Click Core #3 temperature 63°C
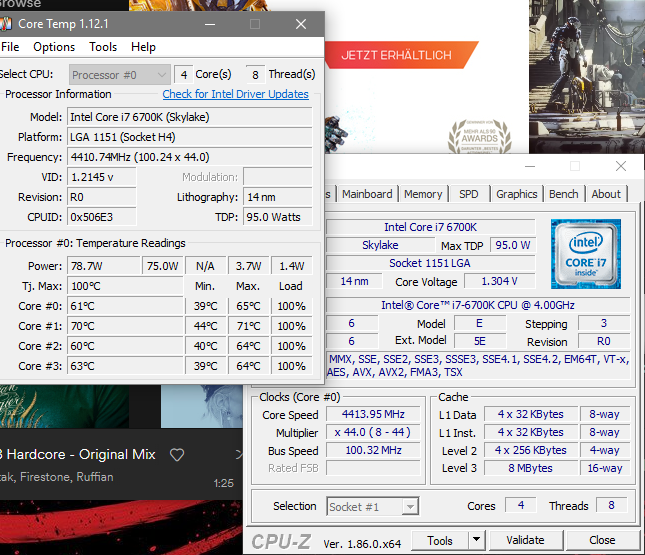The height and width of the screenshot is (555, 645). (125, 366)
